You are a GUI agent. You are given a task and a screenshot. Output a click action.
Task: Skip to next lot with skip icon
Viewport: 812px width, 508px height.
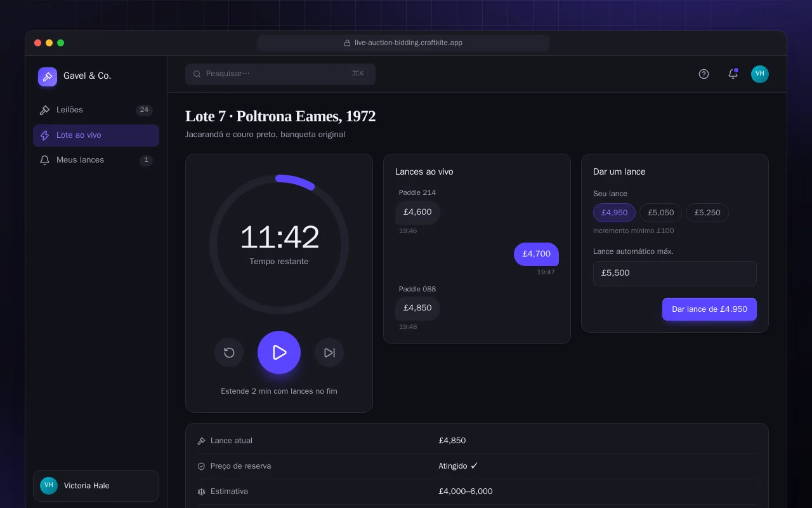click(x=329, y=352)
